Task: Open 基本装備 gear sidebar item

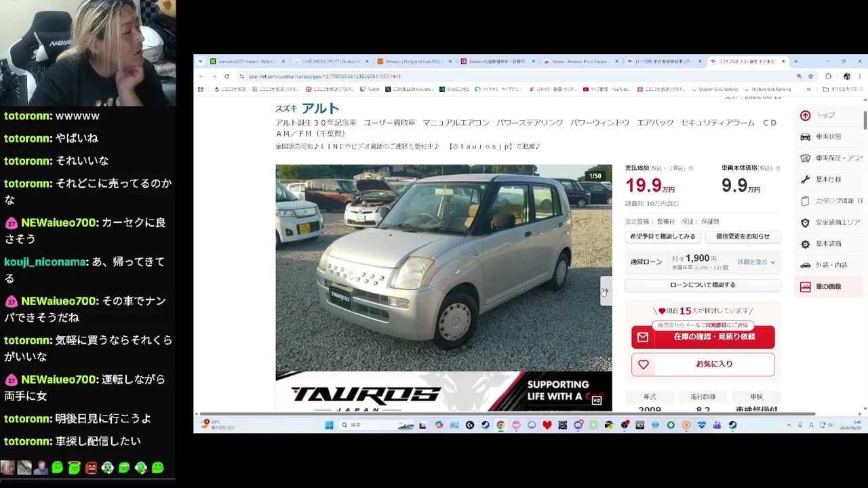Action: click(x=830, y=244)
